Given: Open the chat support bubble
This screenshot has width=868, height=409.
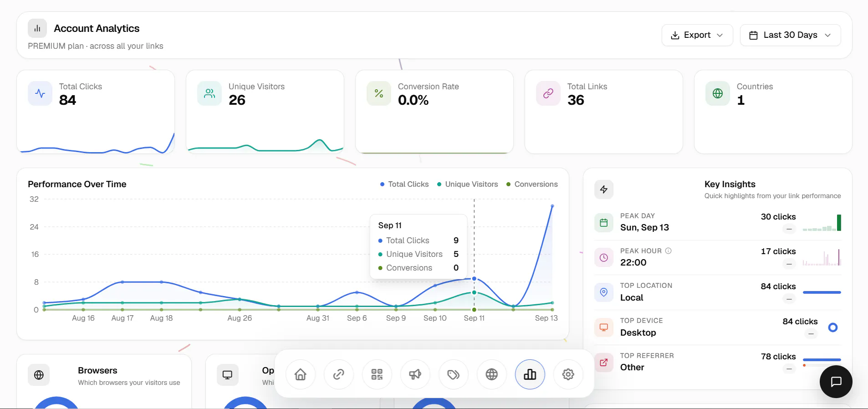Looking at the screenshot, I should click(x=836, y=382).
